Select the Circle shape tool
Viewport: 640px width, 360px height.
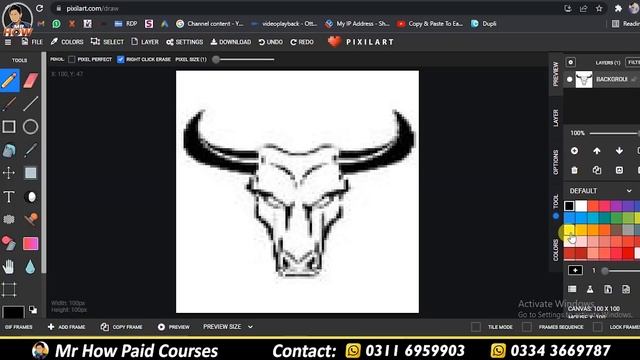31,127
